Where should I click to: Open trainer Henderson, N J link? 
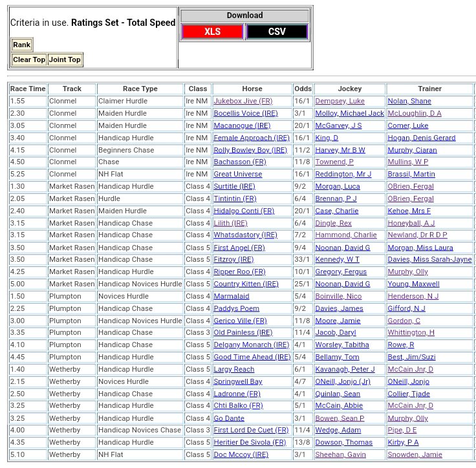coord(413,297)
